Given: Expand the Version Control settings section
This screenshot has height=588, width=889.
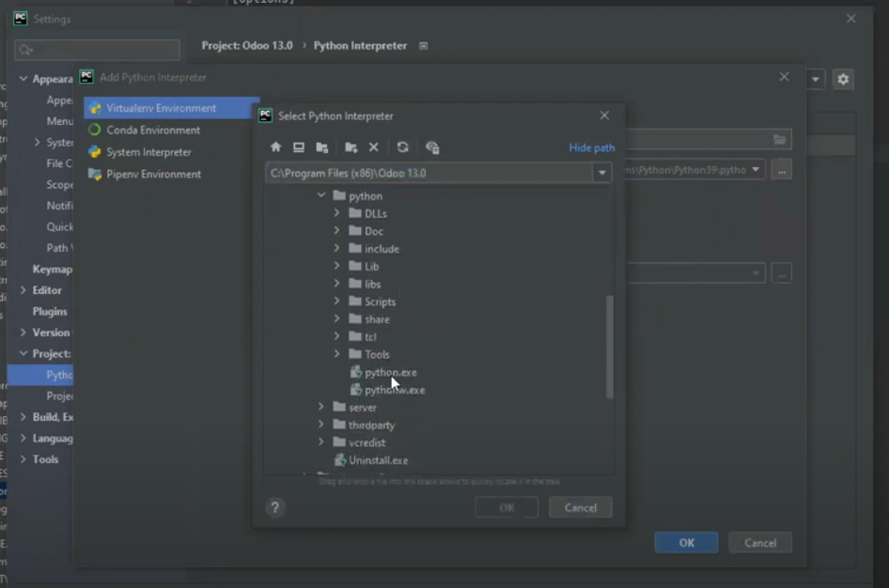Looking at the screenshot, I should coord(23,333).
